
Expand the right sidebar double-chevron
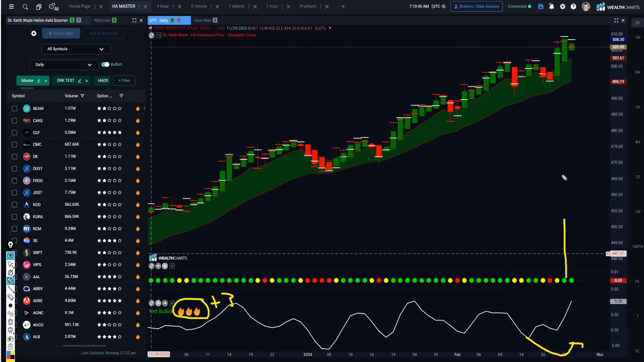coord(637,23)
